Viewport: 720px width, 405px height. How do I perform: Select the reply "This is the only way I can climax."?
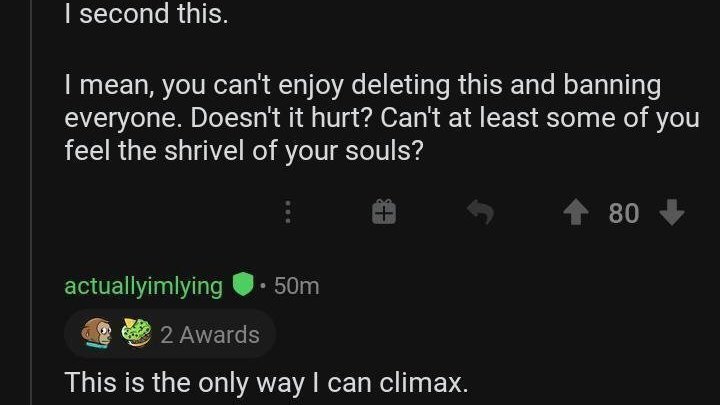[266, 382]
